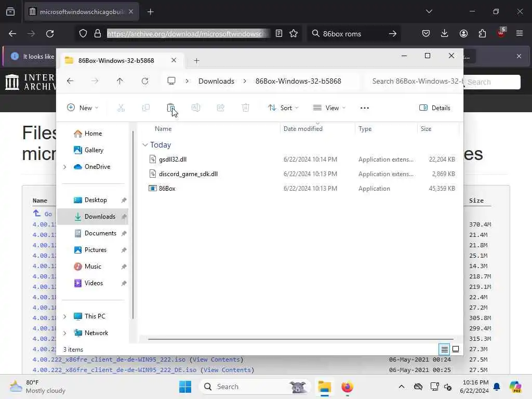Refresh the Explorer folder view
This screenshot has height=399, width=532.
point(145,81)
